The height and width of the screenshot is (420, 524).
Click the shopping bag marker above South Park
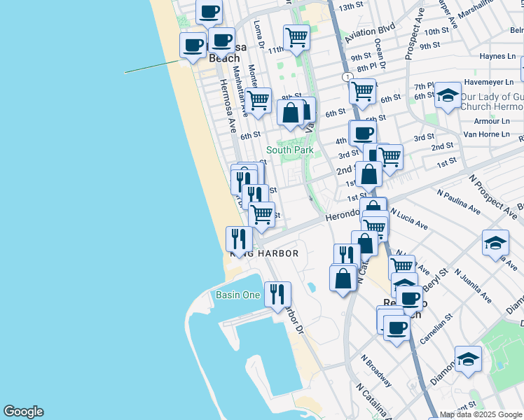point(290,113)
